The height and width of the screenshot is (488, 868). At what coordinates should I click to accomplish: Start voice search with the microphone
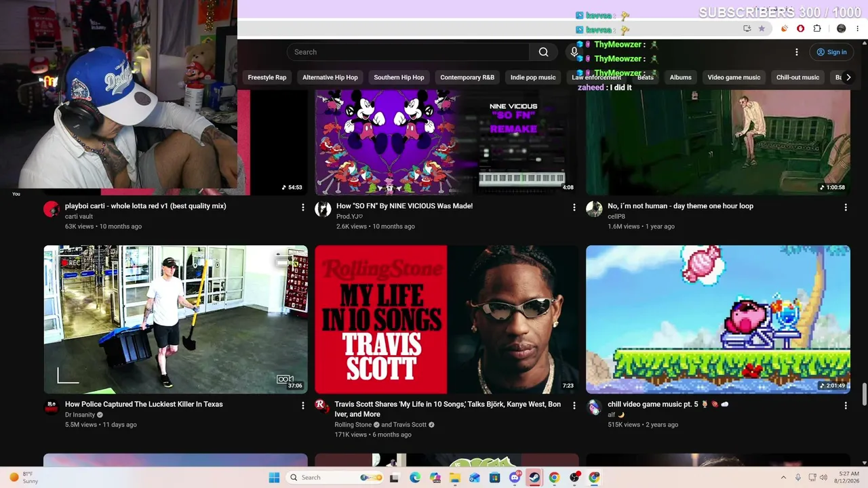[574, 52]
